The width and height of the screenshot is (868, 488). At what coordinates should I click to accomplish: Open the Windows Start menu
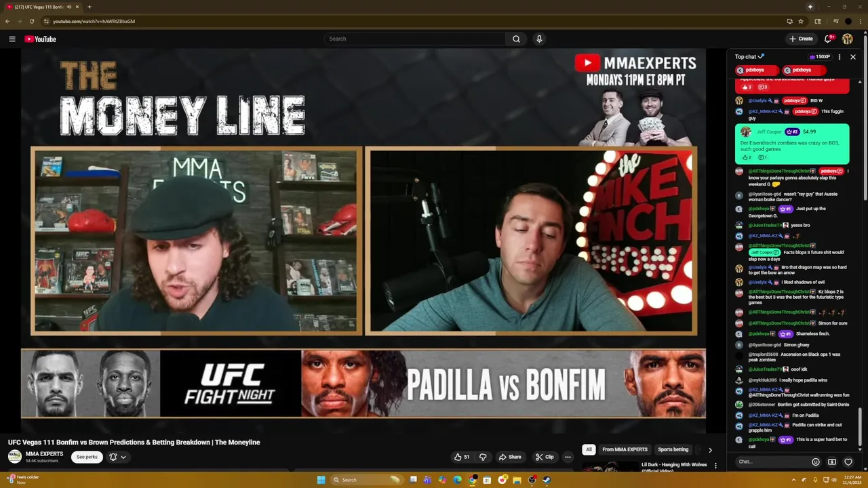(321, 480)
